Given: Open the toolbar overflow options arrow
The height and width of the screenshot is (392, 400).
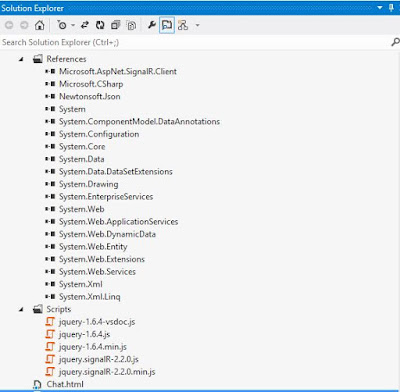Looking at the screenshot, I should (197, 25).
